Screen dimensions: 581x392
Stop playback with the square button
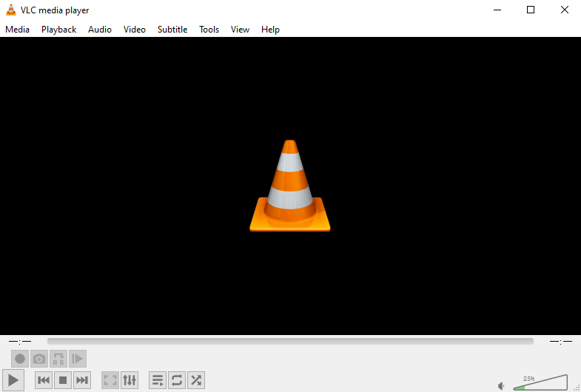click(x=63, y=380)
